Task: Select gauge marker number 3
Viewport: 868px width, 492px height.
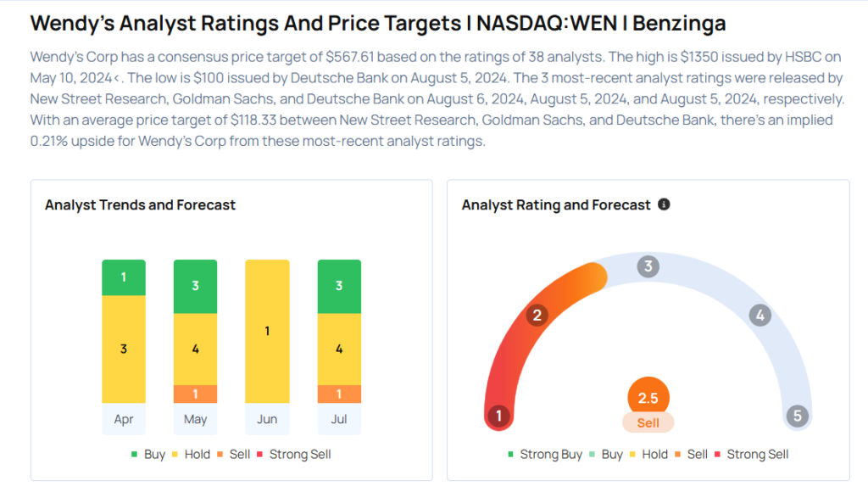Action: [x=648, y=266]
